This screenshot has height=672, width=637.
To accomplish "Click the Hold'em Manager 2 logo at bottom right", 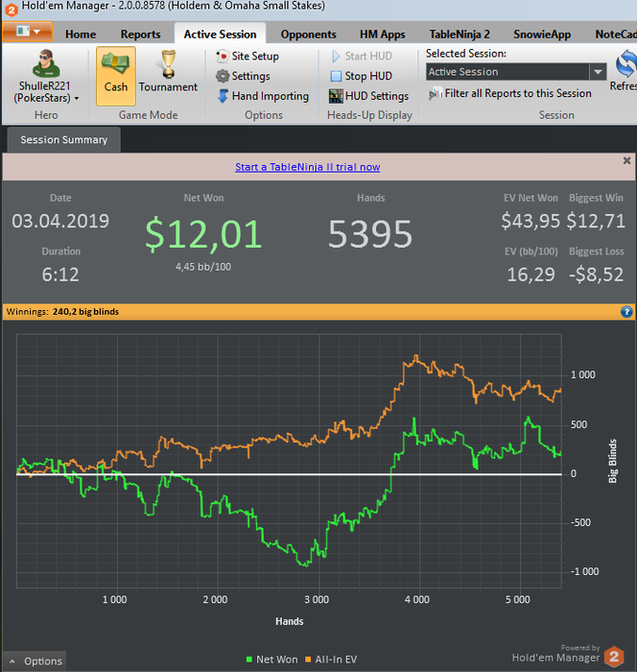I will [614, 656].
